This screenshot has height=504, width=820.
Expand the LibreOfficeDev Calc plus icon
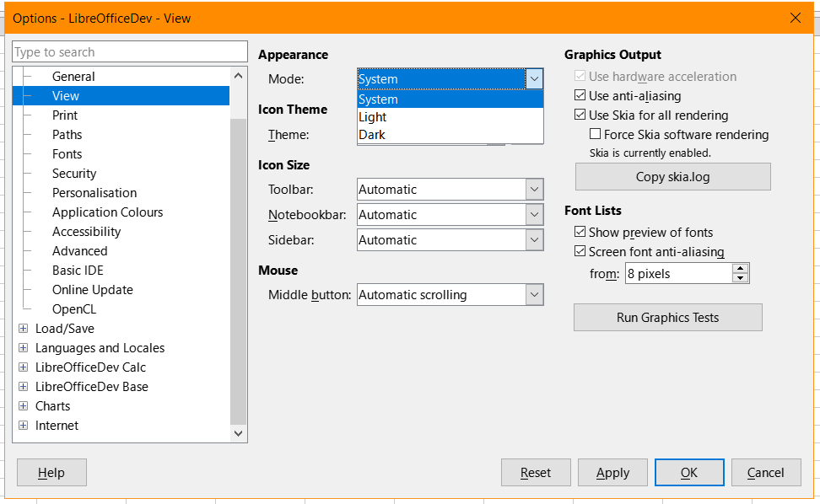pos(23,367)
